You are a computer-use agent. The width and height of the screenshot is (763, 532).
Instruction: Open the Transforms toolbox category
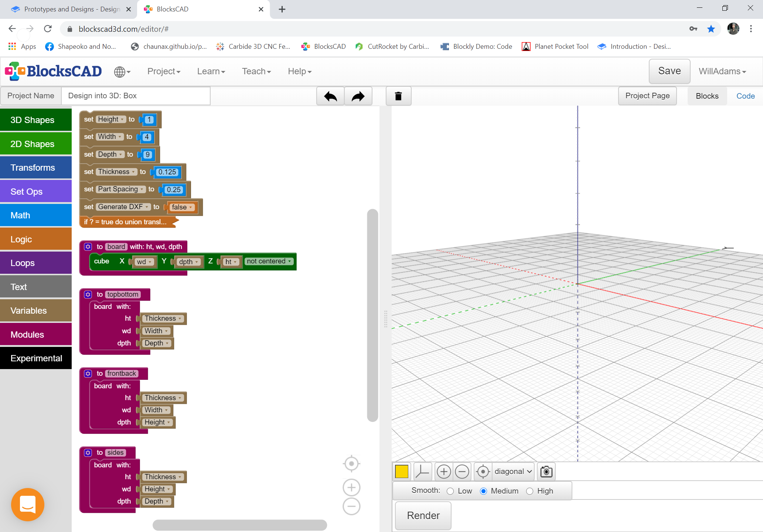[36, 168]
